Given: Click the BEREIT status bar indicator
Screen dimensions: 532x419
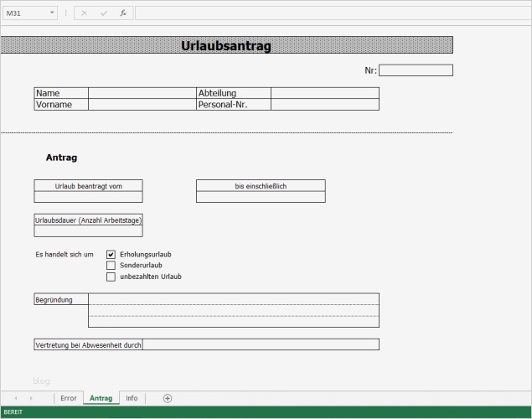Looking at the screenshot, I should click(13, 411).
